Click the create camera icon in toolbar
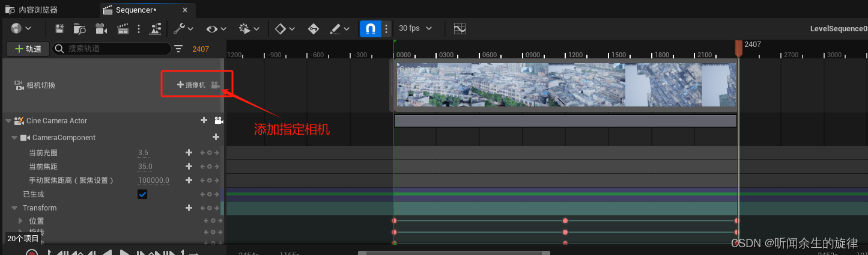Image resolution: width=868 pixels, height=255 pixels. (101, 28)
